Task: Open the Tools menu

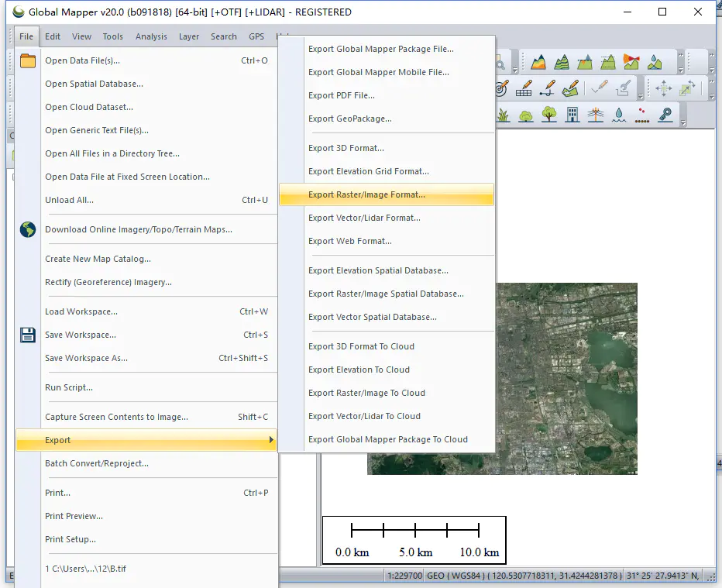Action: pyautogui.click(x=113, y=36)
